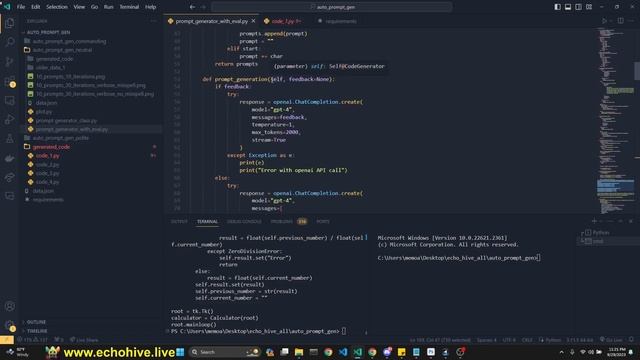Show hidden system tray icons chevron
640x360 pixels.
click(561, 352)
